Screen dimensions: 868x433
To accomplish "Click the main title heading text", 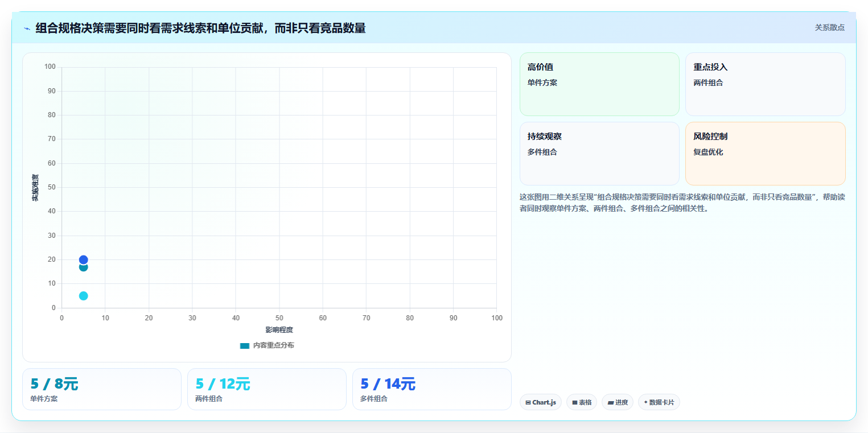I will click(x=200, y=28).
